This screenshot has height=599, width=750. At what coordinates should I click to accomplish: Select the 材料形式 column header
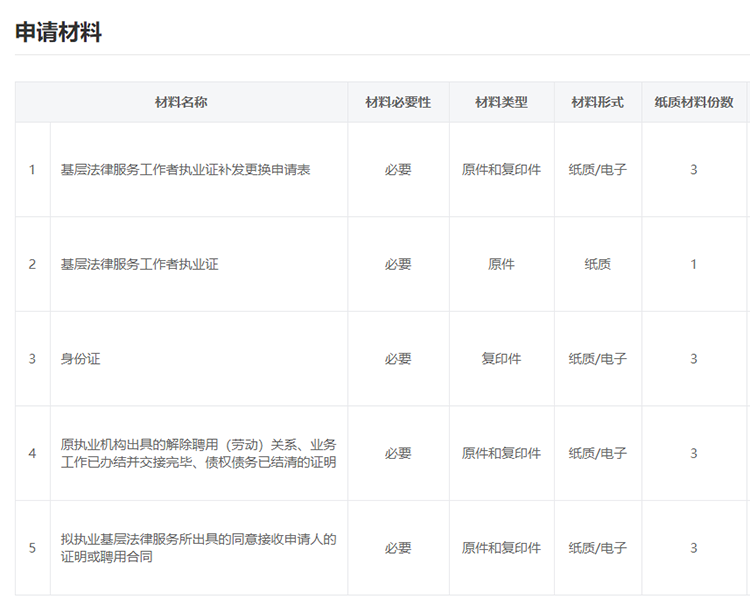click(x=597, y=102)
